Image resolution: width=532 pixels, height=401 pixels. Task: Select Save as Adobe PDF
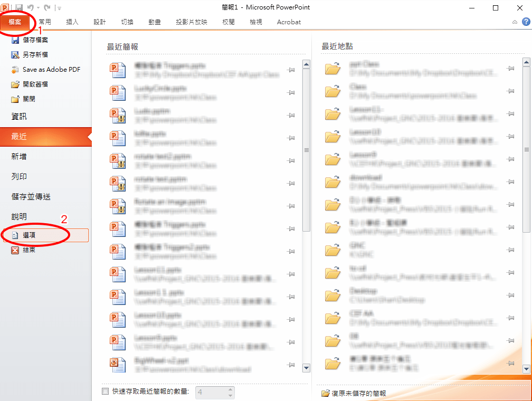[46, 70]
